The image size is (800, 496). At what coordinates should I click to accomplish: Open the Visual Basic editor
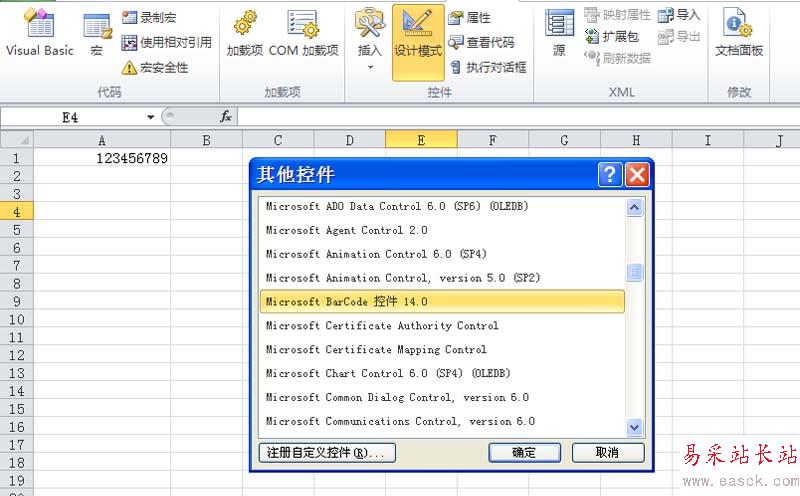[x=39, y=32]
